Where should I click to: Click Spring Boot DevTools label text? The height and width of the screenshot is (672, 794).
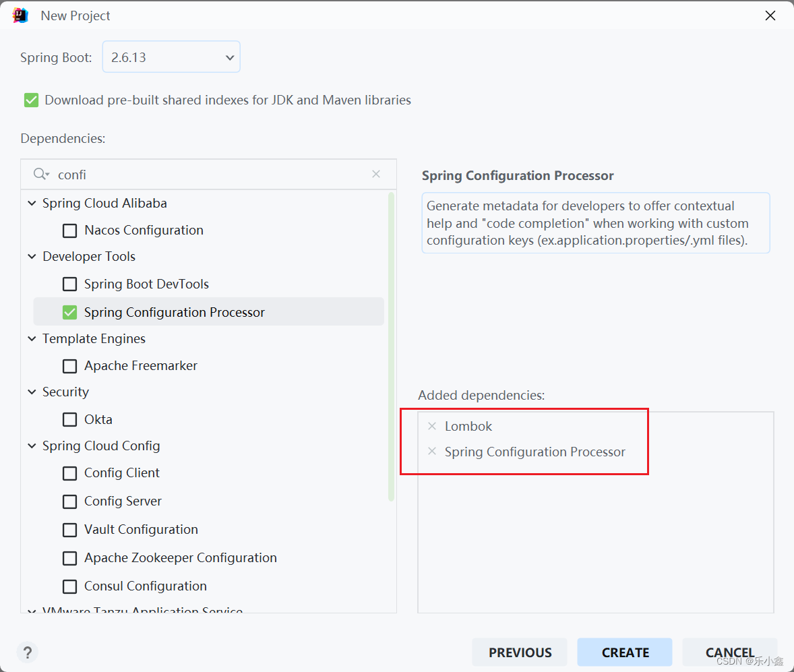(x=147, y=284)
